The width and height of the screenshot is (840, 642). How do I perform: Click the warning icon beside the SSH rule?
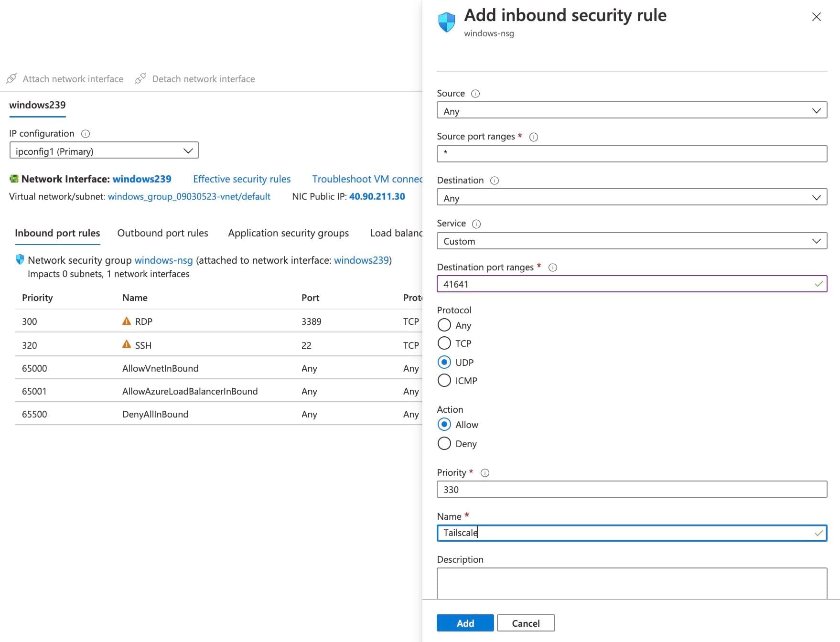(x=127, y=344)
